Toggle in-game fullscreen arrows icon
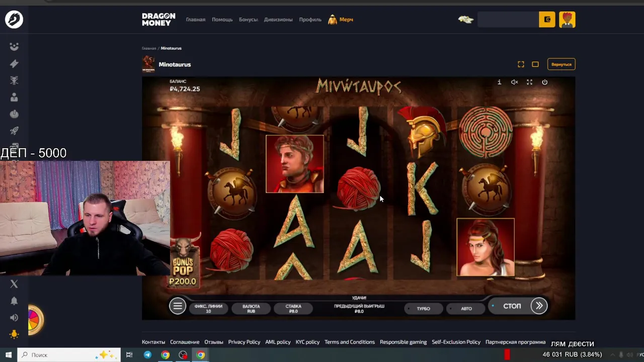 [x=529, y=82]
